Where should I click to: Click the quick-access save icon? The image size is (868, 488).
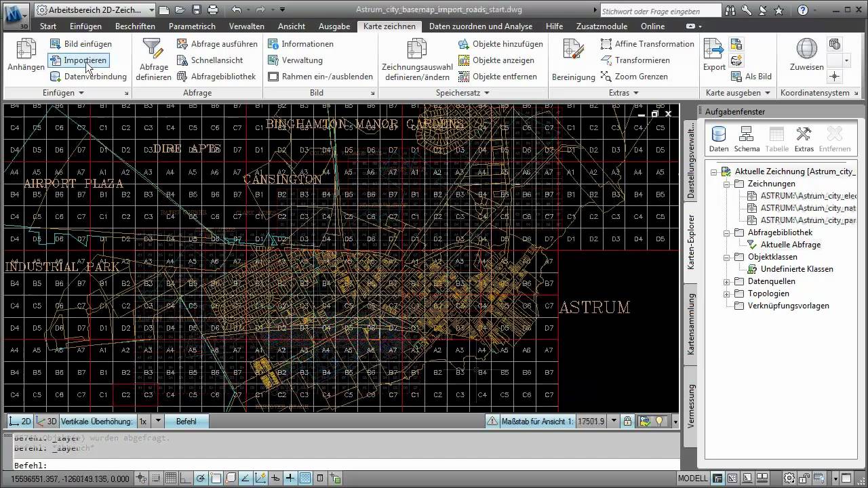pyautogui.click(x=197, y=10)
